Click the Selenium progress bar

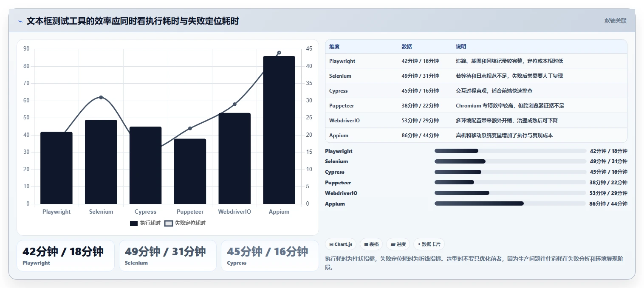(x=510, y=161)
